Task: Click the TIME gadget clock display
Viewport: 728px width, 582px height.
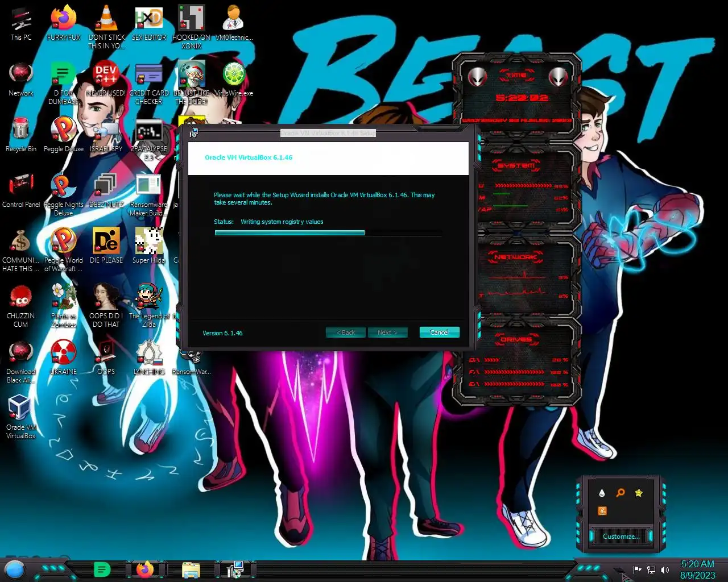Action: point(522,98)
